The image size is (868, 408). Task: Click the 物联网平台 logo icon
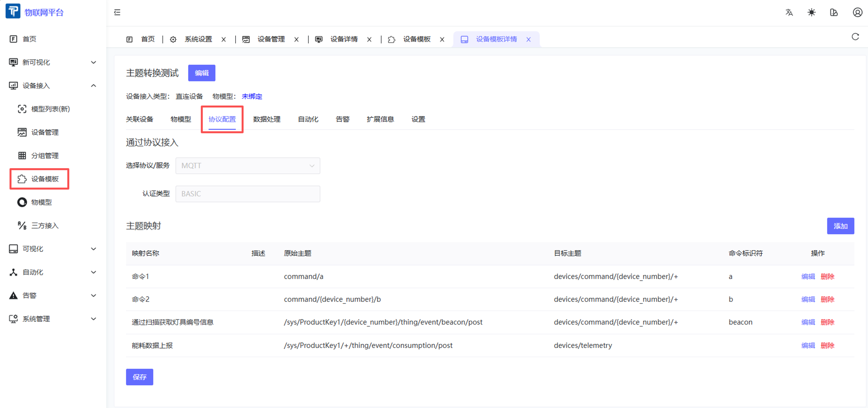point(13,12)
